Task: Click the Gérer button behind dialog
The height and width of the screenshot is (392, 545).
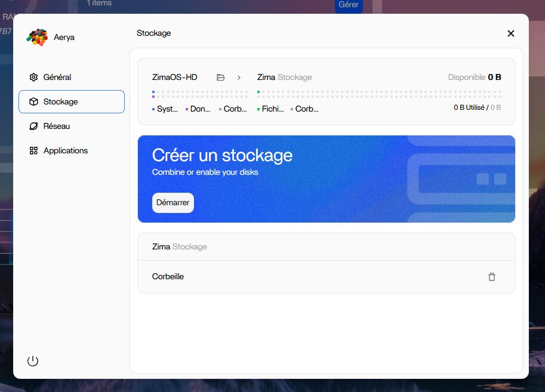Action: click(349, 5)
